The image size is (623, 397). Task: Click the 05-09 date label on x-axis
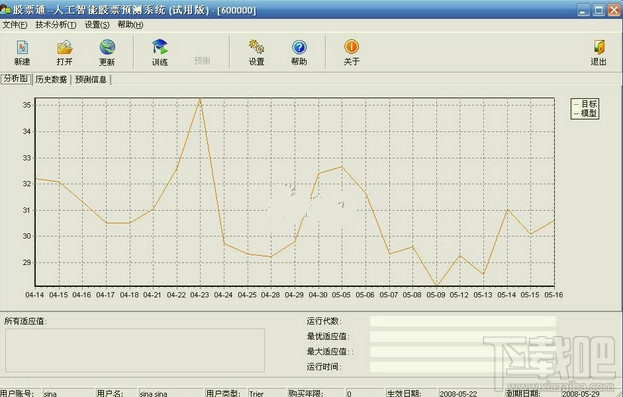tap(436, 295)
